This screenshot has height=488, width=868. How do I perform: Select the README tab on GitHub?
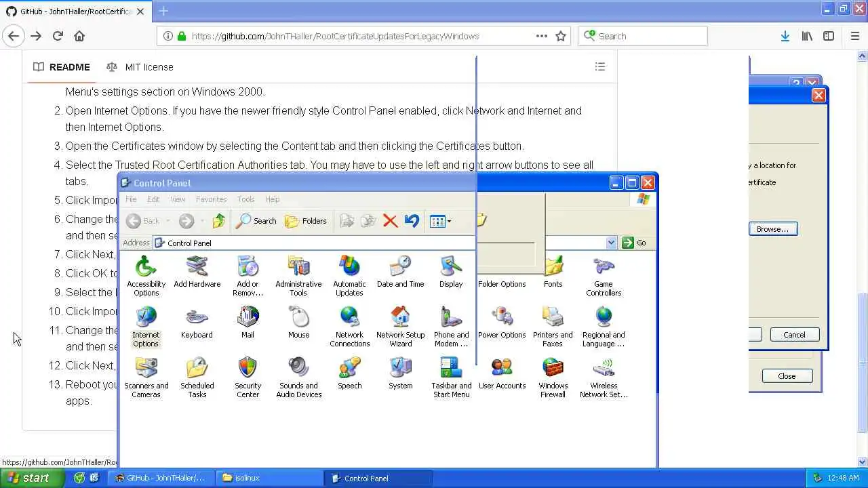(62, 67)
